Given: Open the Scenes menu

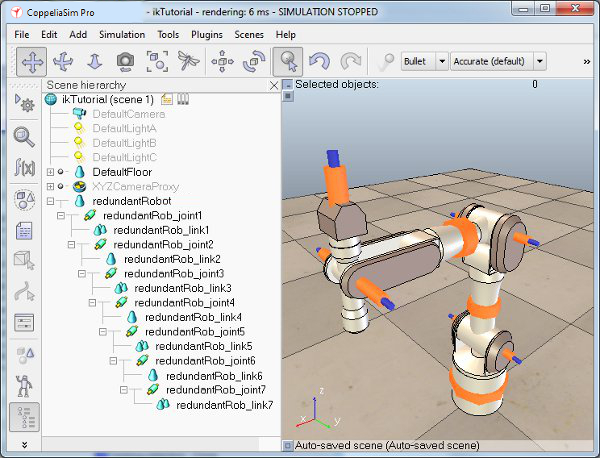Looking at the screenshot, I should 249,34.
